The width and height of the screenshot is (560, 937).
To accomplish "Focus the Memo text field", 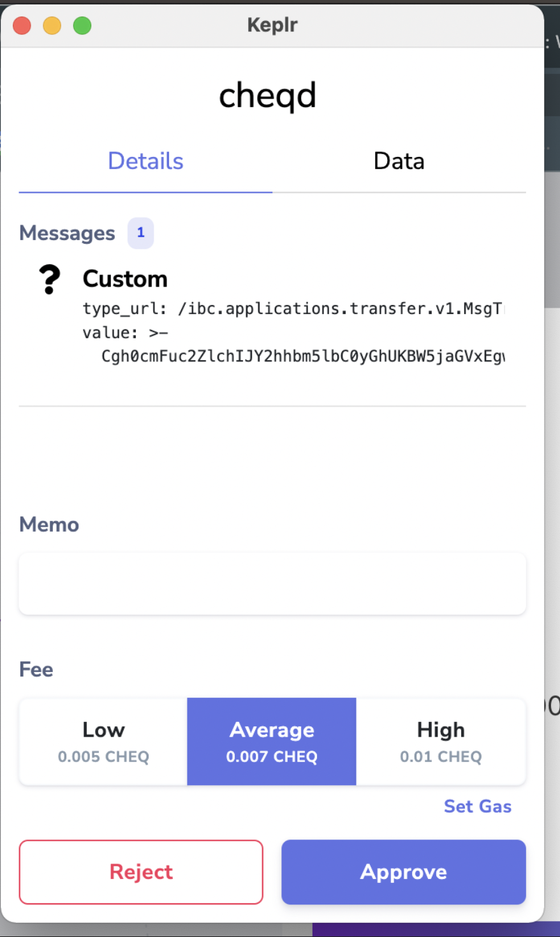I will point(272,584).
